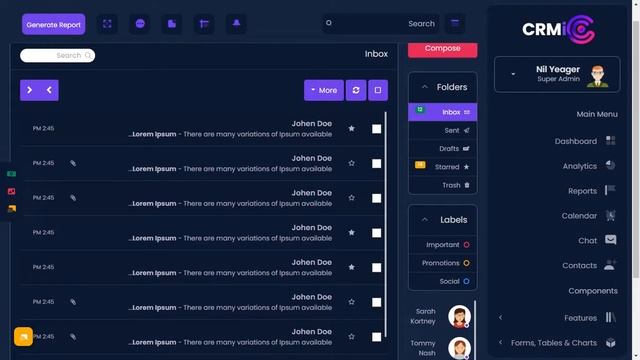This screenshot has height=360, width=640.
Task: Click the Generate Report button
Action: [53, 24]
